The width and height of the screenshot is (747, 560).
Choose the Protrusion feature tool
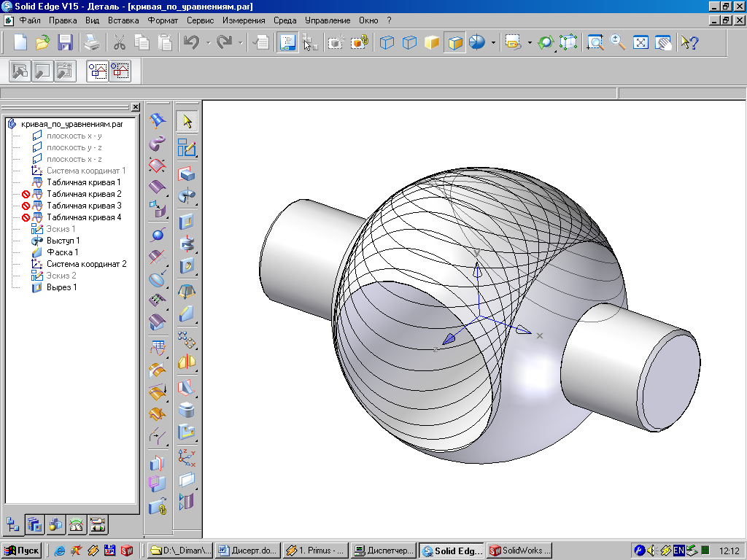[x=187, y=174]
